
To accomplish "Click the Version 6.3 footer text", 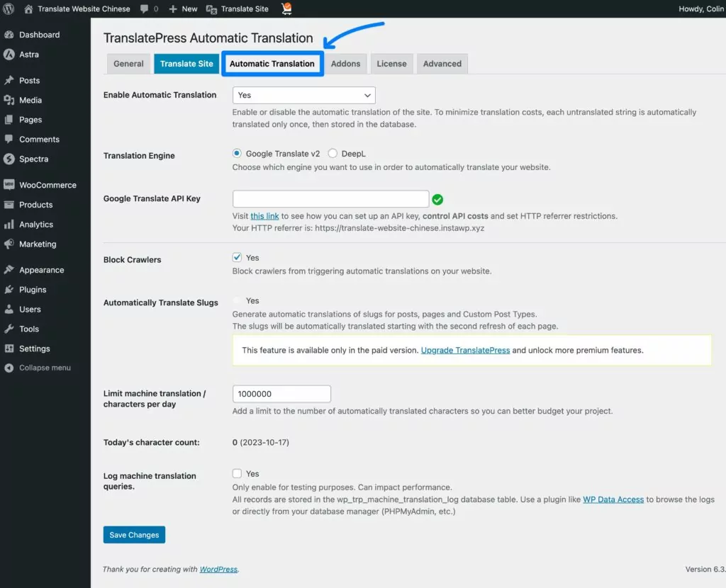I will [705, 569].
